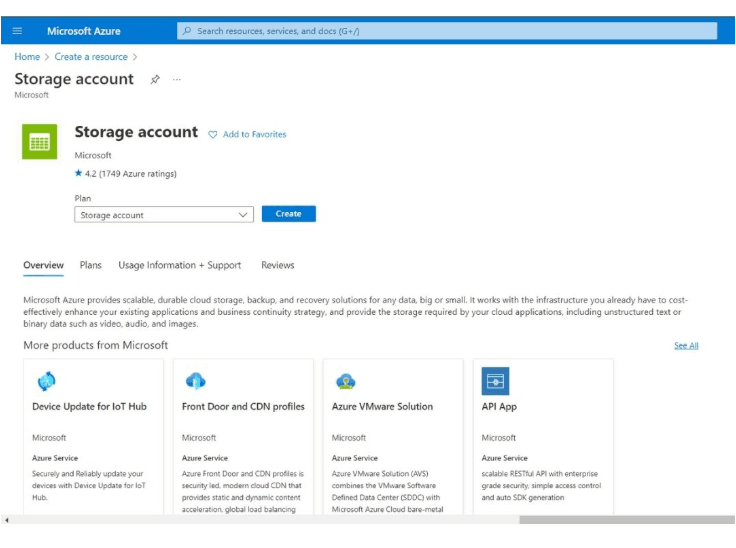Screen dimensions: 736x548
Task: Open the API App card title
Action: coord(499,407)
